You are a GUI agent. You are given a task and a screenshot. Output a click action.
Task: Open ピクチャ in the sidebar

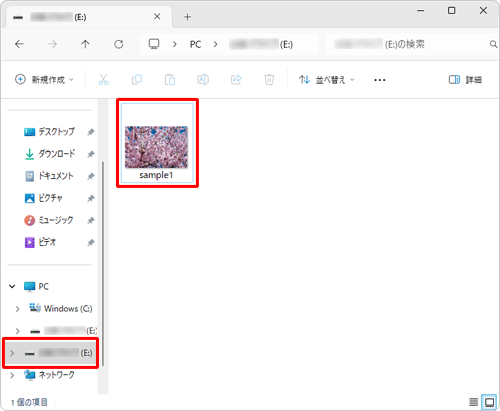click(43, 198)
